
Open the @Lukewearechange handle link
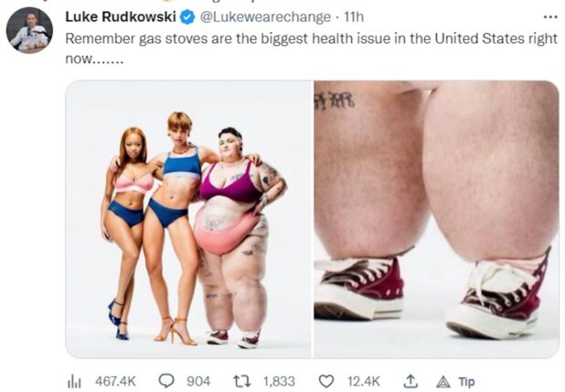coord(265,17)
